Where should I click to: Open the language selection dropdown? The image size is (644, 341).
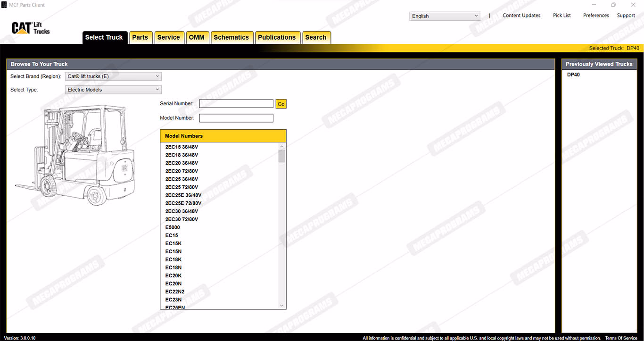(445, 16)
